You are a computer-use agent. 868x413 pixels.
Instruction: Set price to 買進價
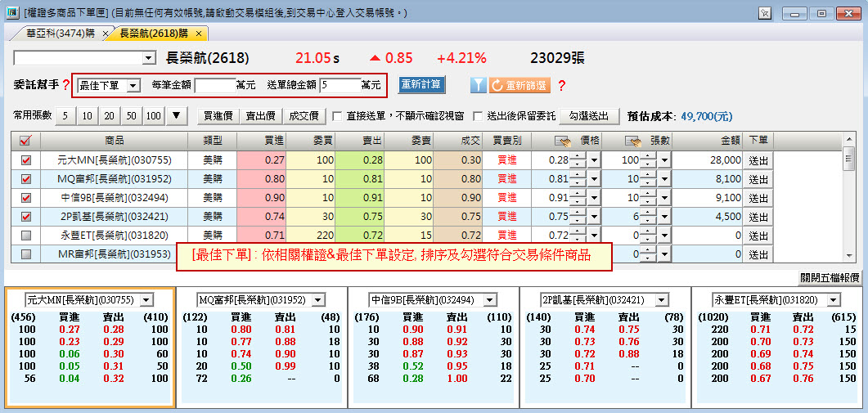218,115
